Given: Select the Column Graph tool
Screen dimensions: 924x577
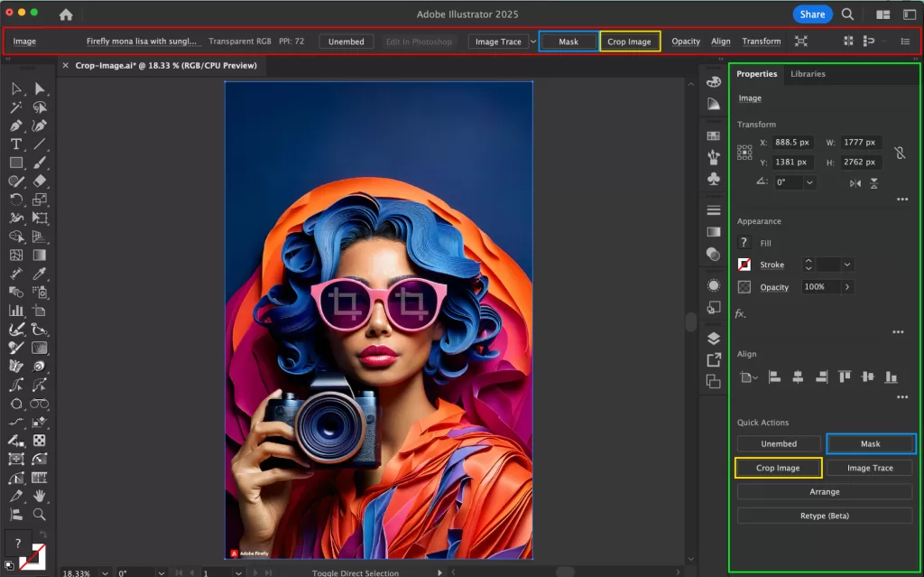Looking at the screenshot, I should (x=16, y=311).
